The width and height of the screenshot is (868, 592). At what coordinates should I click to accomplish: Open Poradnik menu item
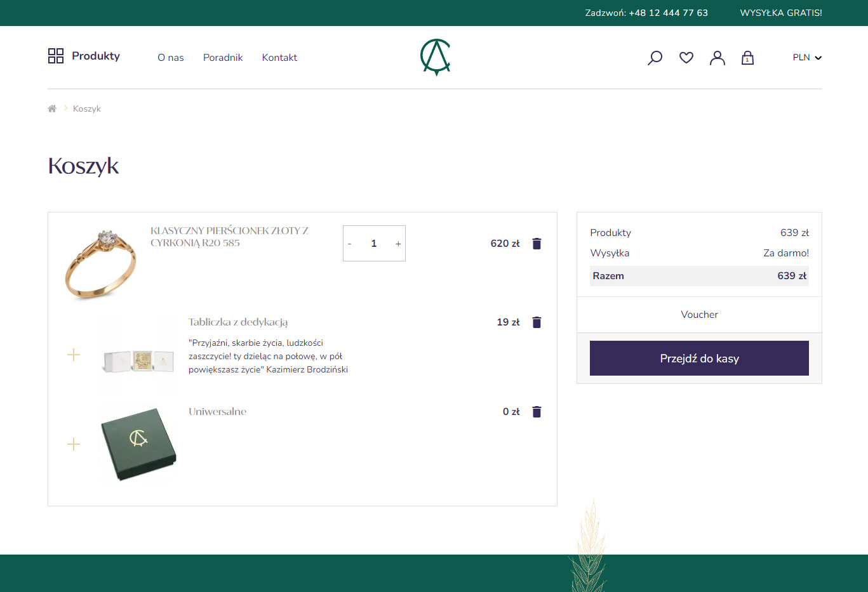[223, 58]
